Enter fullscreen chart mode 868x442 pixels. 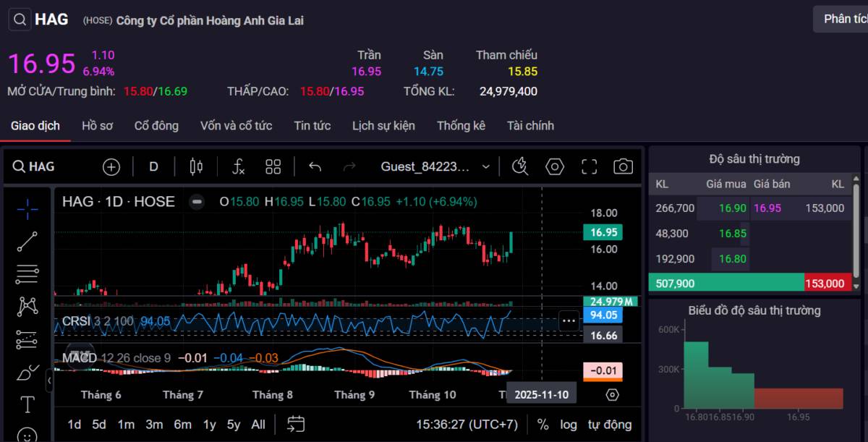point(590,167)
